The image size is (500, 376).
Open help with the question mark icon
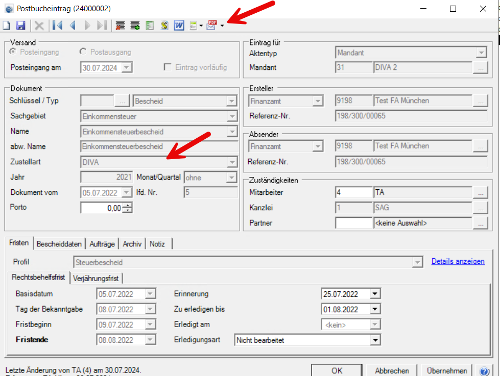pyautogui.click(x=484, y=371)
